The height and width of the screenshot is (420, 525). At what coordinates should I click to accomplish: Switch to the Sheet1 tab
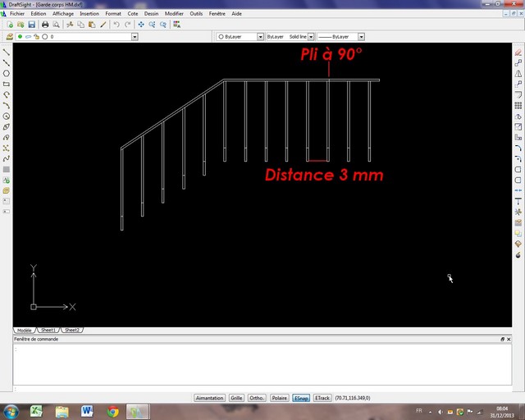[x=48, y=330]
